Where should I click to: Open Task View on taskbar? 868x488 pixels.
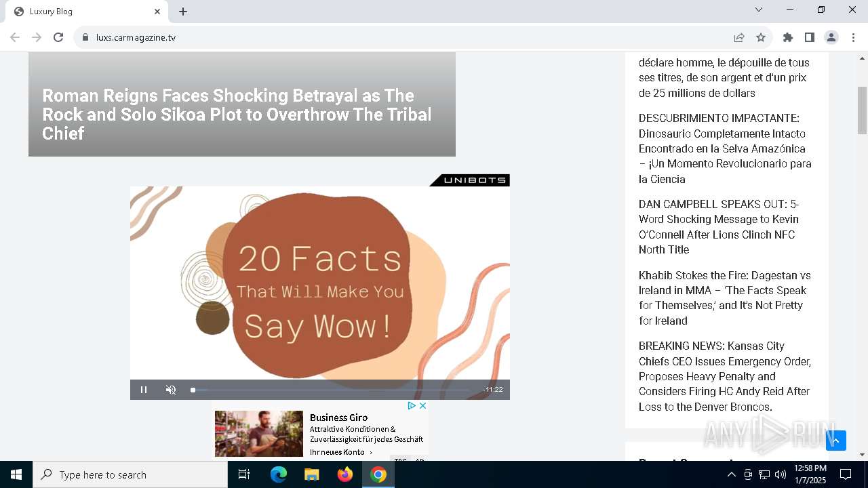(x=244, y=474)
